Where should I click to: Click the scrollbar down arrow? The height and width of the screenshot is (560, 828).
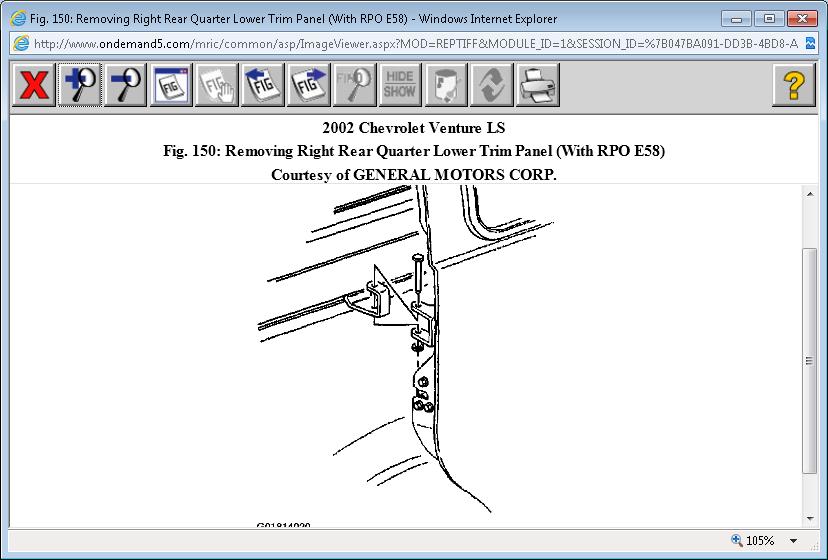pos(810,519)
